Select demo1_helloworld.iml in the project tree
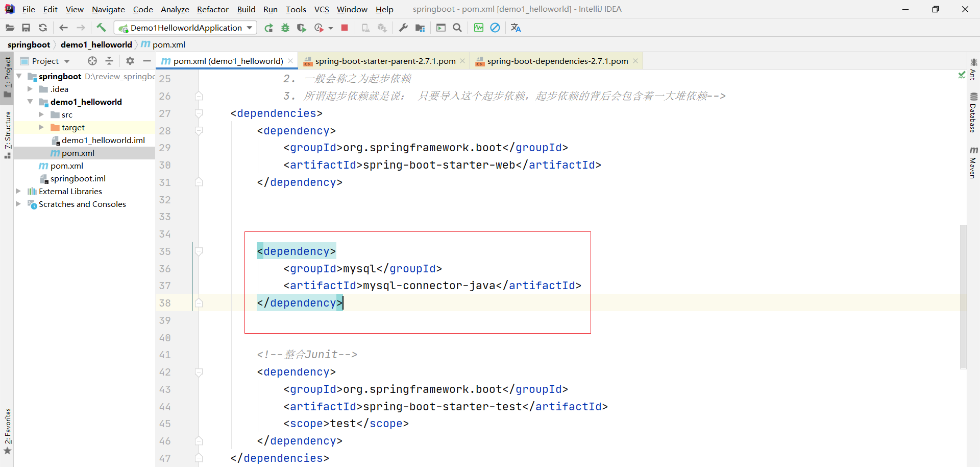The image size is (980, 467). [x=103, y=140]
